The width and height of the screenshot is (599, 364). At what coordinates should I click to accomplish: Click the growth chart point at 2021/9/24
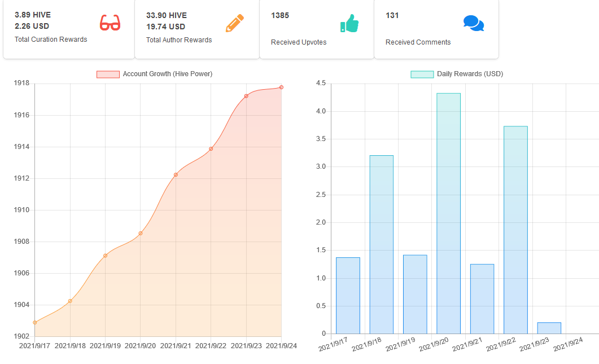[x=282, y=87]
